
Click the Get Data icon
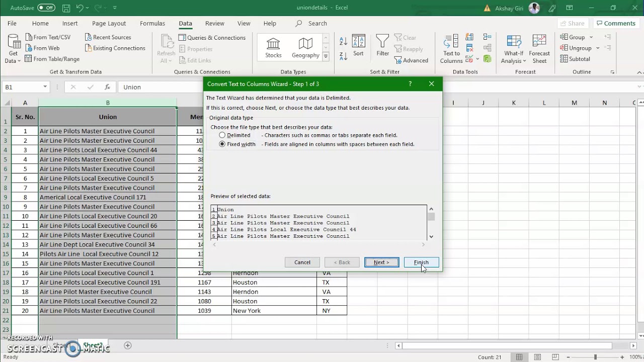click(x=13, y=42)
